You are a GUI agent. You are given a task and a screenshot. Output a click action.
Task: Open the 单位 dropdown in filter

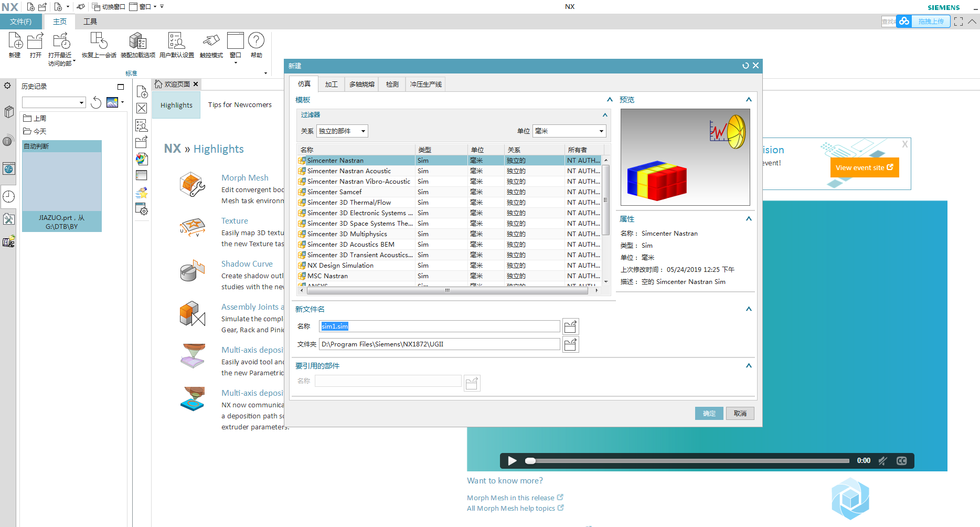(569, 131)
